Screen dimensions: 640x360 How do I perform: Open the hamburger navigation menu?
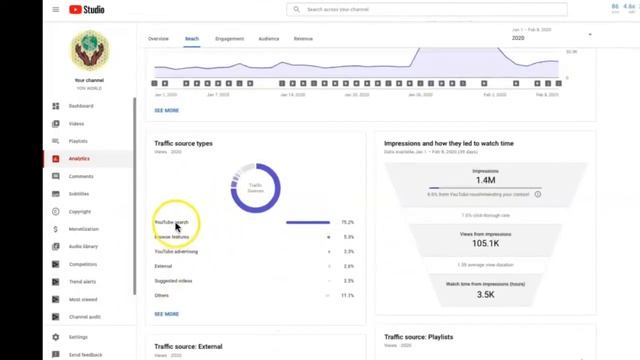pyautogui.click(x=56, y=9)
